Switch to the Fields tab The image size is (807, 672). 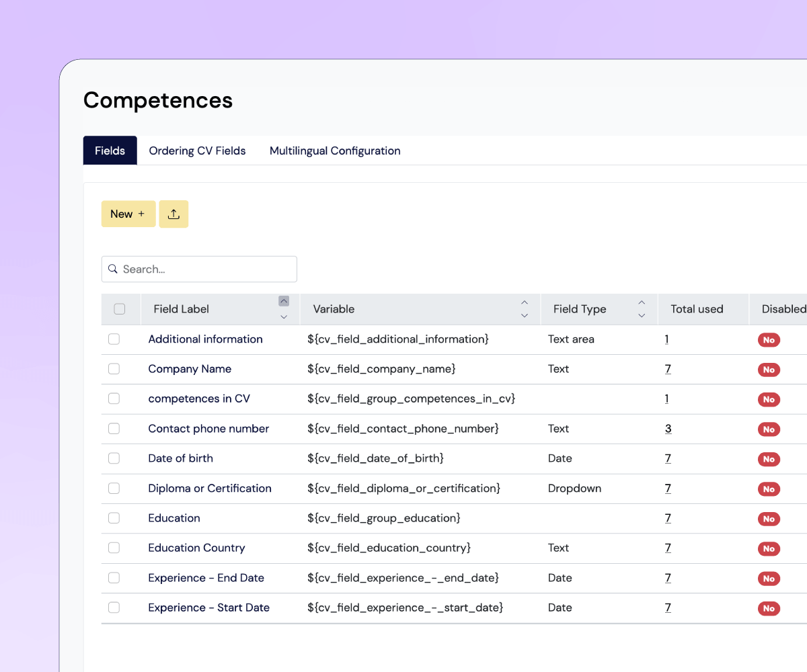[110, 151]
